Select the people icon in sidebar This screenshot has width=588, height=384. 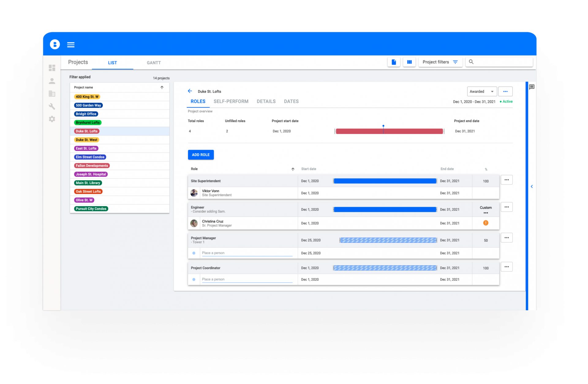(x=52, y=81)
